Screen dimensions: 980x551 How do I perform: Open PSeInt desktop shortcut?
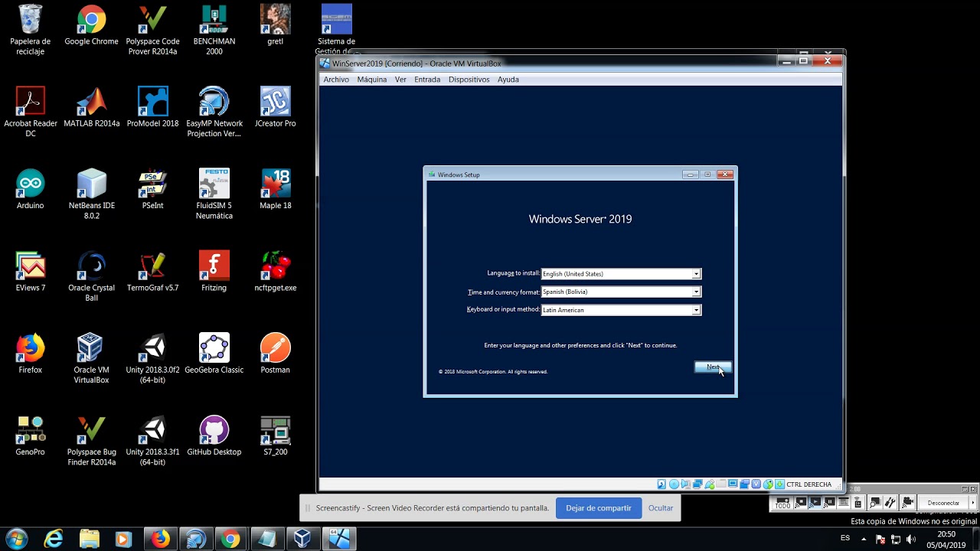click(x=152, y=189)
